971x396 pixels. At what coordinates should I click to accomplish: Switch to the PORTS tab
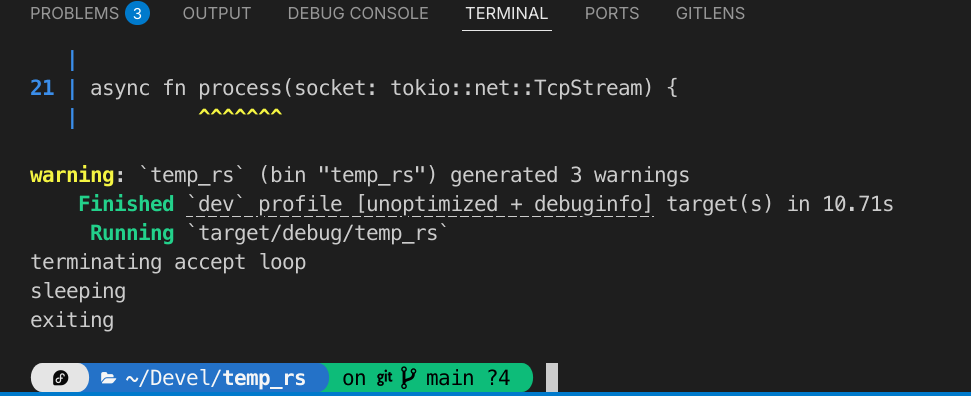(x=612, y=13)
